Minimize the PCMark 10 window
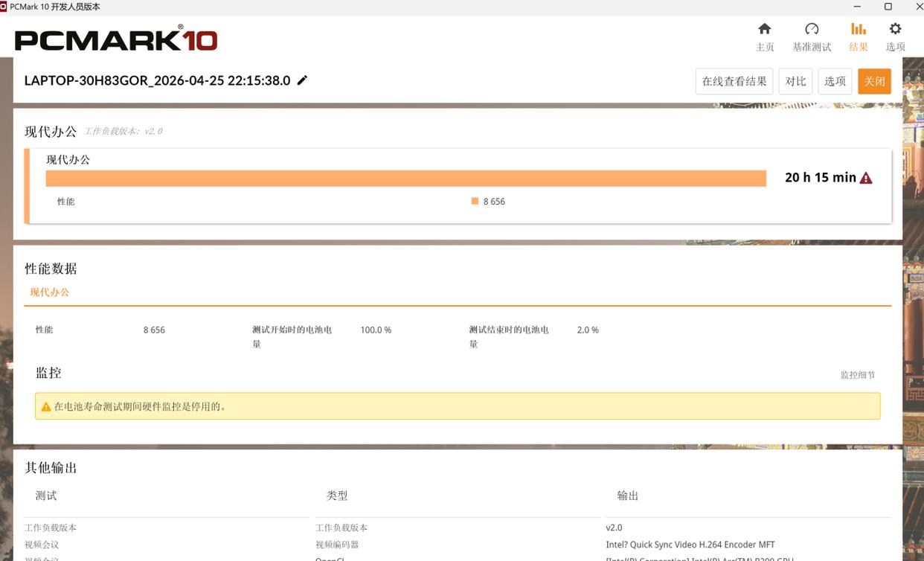This screenshot has width=924, height=561. 858,7
